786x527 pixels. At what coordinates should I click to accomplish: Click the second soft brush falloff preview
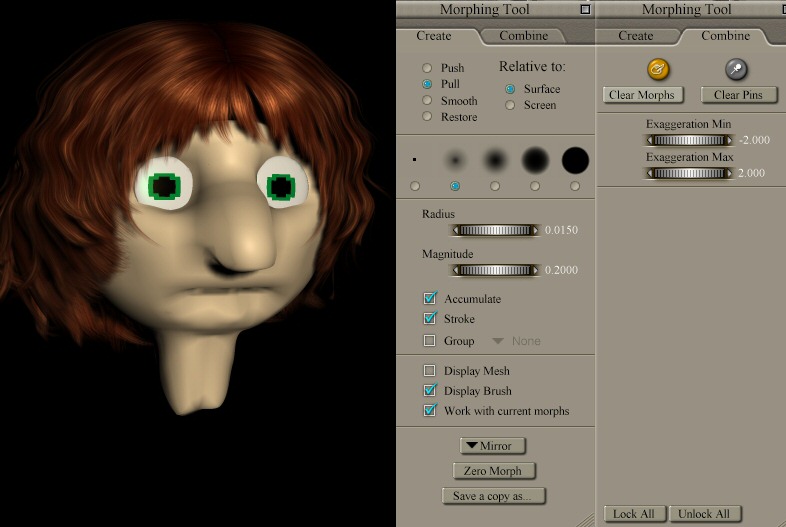pyautogui.click(x=455, y=160)
